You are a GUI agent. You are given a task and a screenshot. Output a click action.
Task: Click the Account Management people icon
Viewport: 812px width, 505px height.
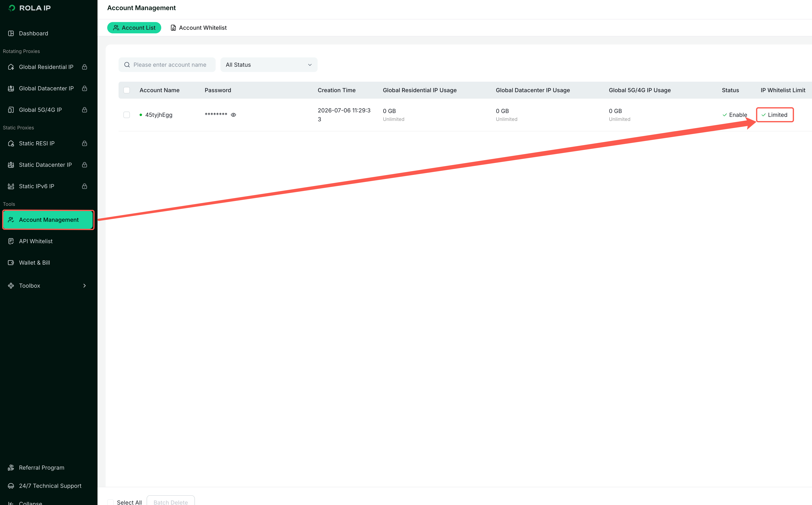click(x=11, y=220)
